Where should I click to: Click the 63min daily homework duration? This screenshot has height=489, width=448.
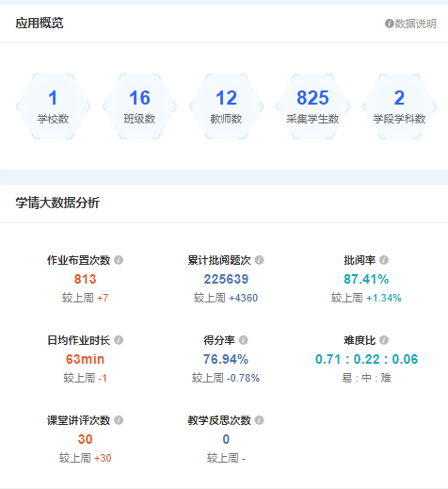click(x=85, y=359)
